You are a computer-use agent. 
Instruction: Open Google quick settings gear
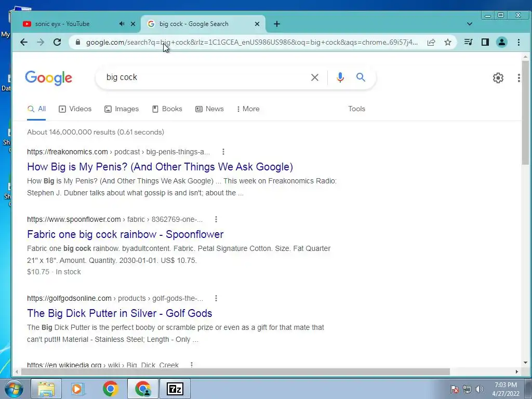click(x=498, y=78)
